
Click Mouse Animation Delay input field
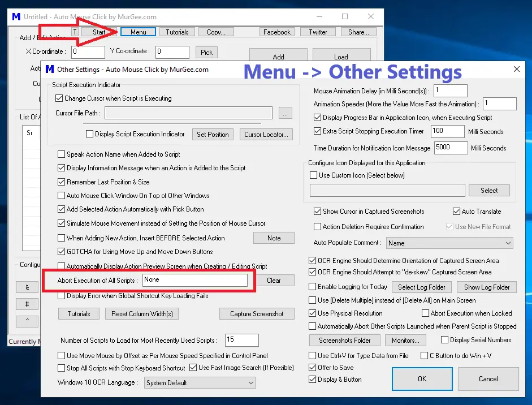(450, 91)
